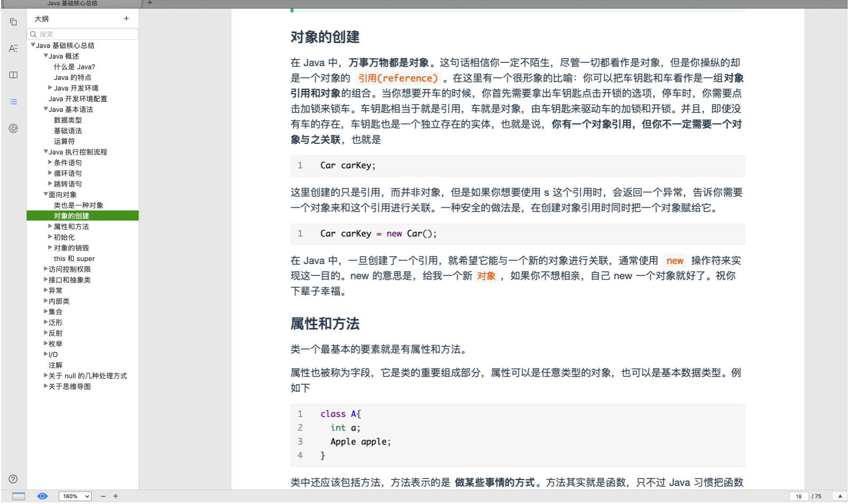Go to 什么是 Java? outline entry

(74, 67)
